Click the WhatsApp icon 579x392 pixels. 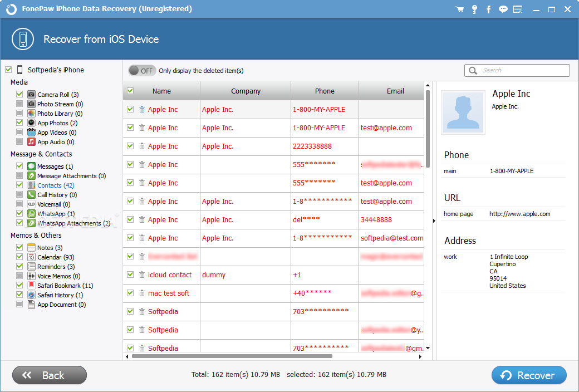pos(31,214)
